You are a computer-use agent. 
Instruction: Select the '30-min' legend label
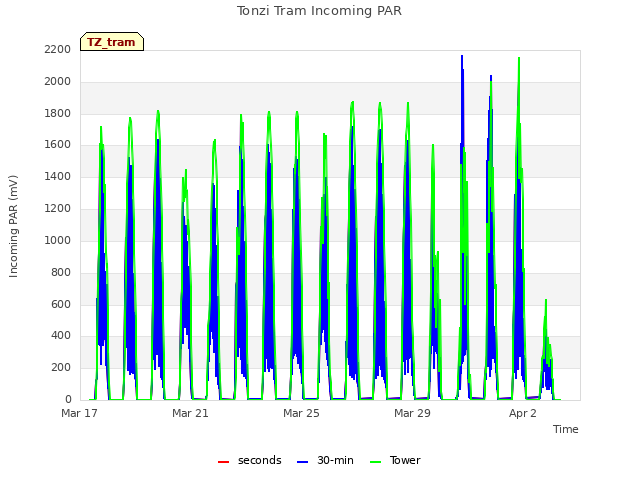click(x=335, y=460)
